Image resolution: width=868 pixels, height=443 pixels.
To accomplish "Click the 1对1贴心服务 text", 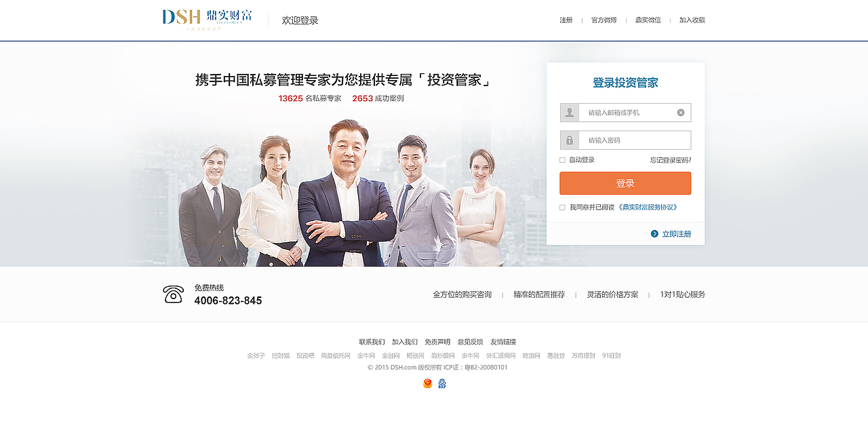I will pyautogui.click(x=683, y=294).
